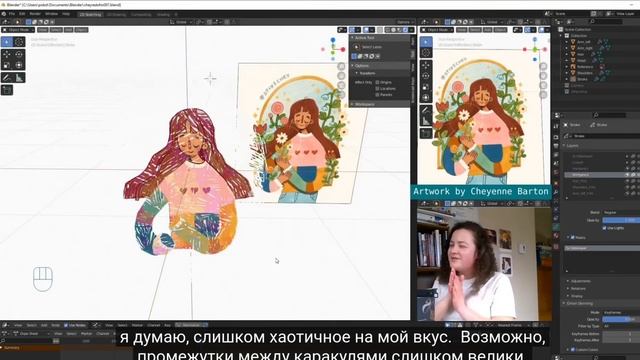Toggle the Locations checkbox under Affect Only
Image resolution: width=640 pixels, height=360 pixels.
point(377,89)
